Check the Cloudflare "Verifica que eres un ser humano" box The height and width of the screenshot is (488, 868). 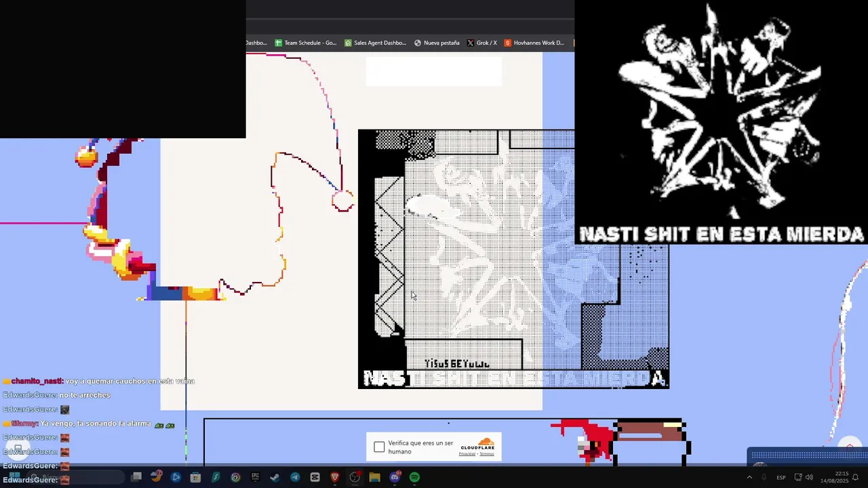coord(379,447)
